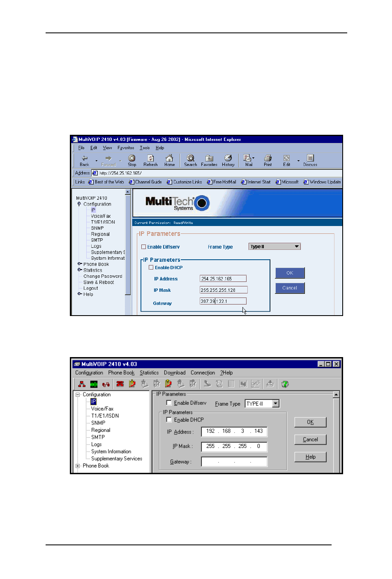Click the green globe help icon in MultiVOIP toolbar
Screen dimensions: 392x579
click(285, 384)
